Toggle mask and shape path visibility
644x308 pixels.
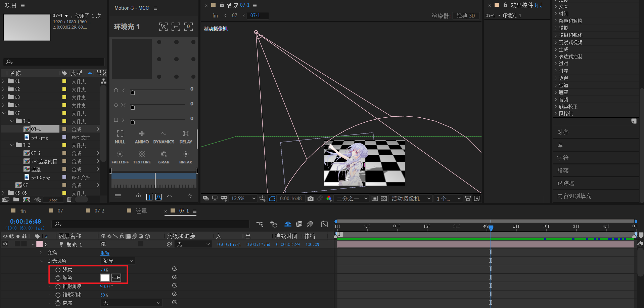click(272, 199)
